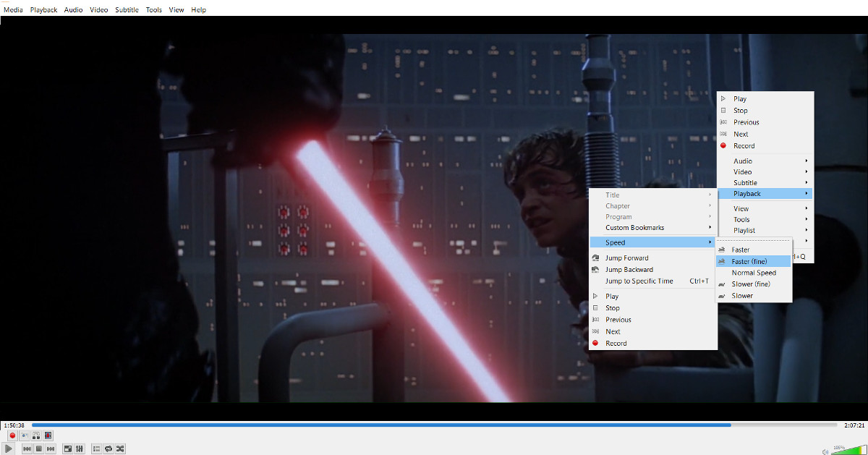This screenshot has width=868, height=455.
Task: Select Play in the main context menu
Action: click(765, 99)
